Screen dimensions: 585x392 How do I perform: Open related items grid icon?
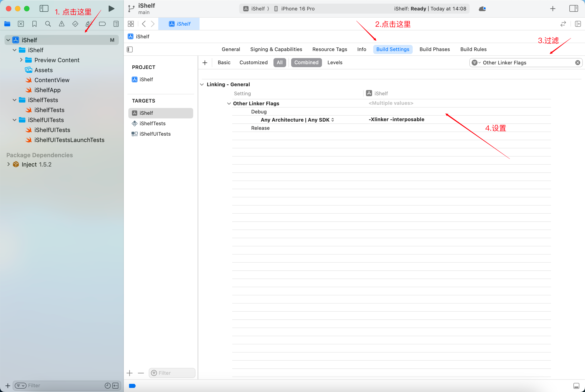[131, 24]
